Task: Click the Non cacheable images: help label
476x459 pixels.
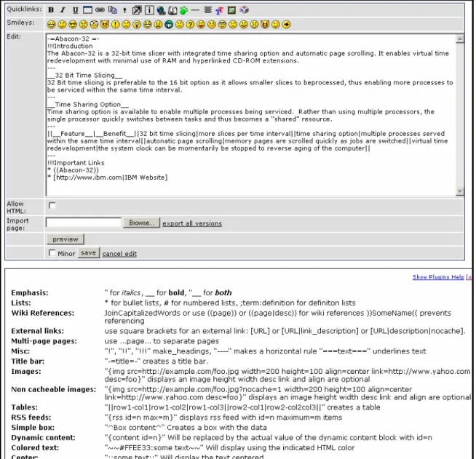Action: (x=53, y=389)
